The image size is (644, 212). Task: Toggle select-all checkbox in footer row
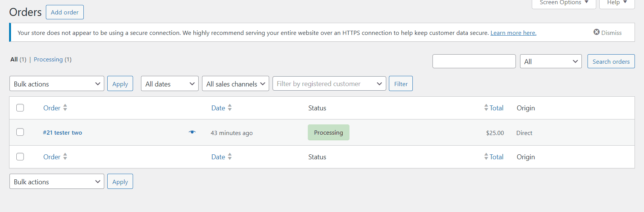click(20, 157)
